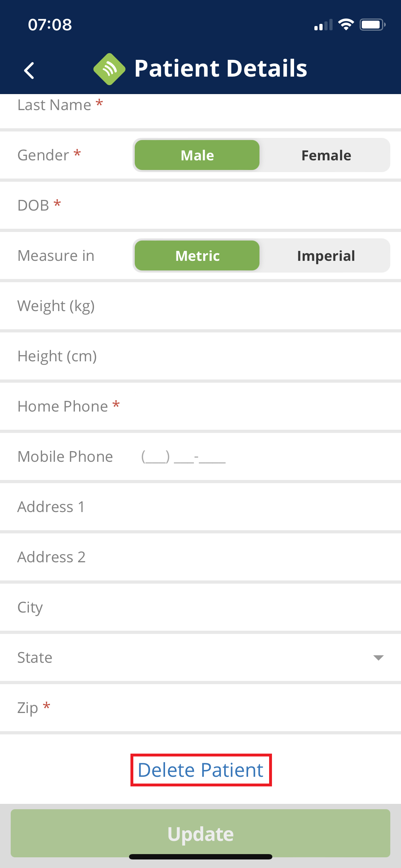Tap the Wi-Fi status icon
This screenshot has width=401, height=868.
click(x=346, y=25)
